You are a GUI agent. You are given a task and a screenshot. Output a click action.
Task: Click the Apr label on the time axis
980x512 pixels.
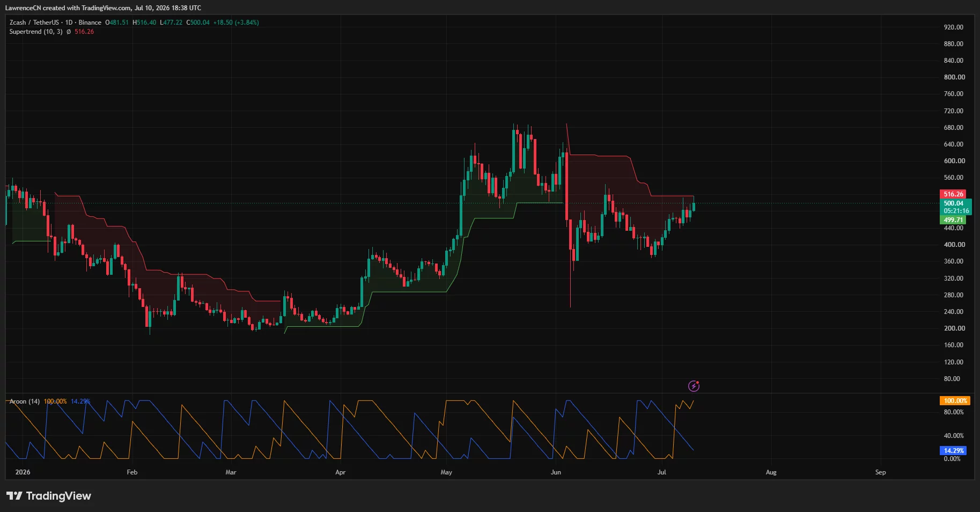click(340, 472)
